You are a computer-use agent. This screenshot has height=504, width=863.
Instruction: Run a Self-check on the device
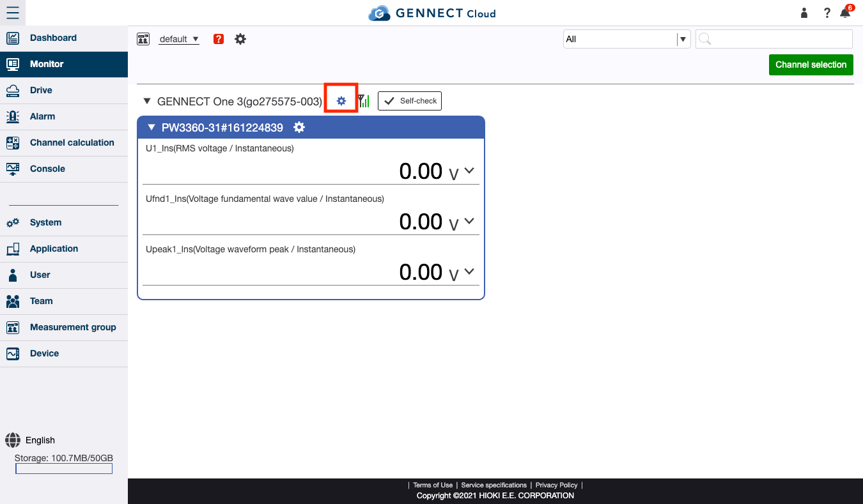[409, 100]
